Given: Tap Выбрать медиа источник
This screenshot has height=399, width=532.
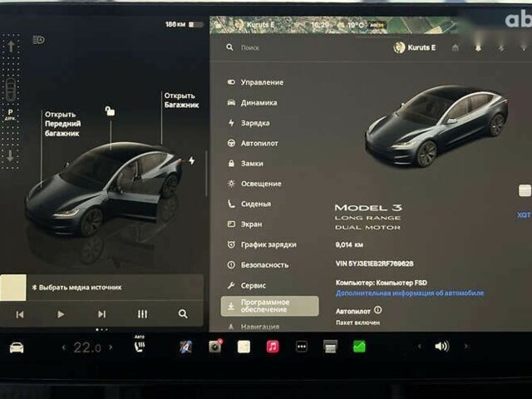Looking at the screenshot, I should [x=77, y=288].
